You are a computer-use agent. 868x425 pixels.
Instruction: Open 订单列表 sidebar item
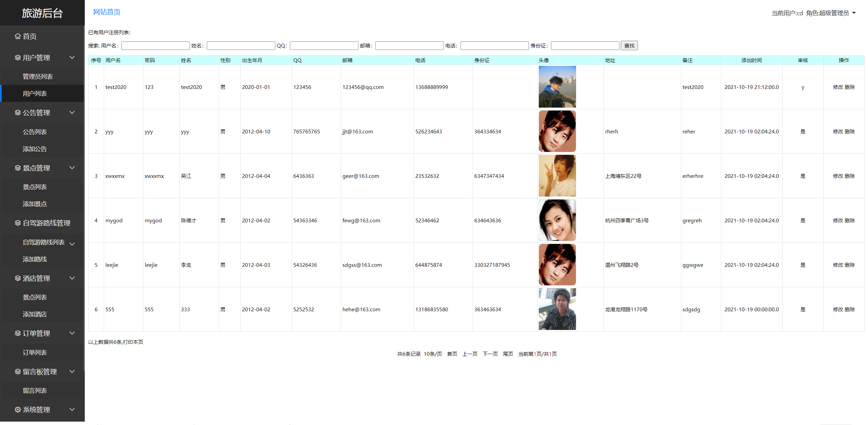pos(35,352)
